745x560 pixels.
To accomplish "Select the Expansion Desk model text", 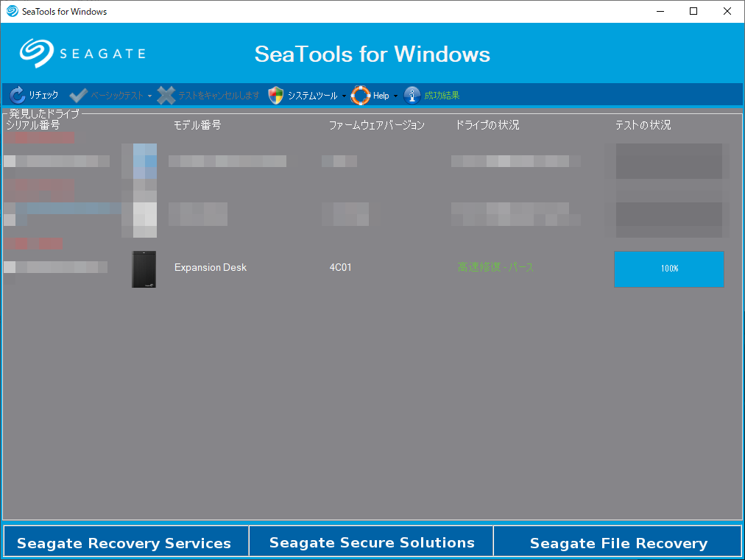I will coord(211,267).
